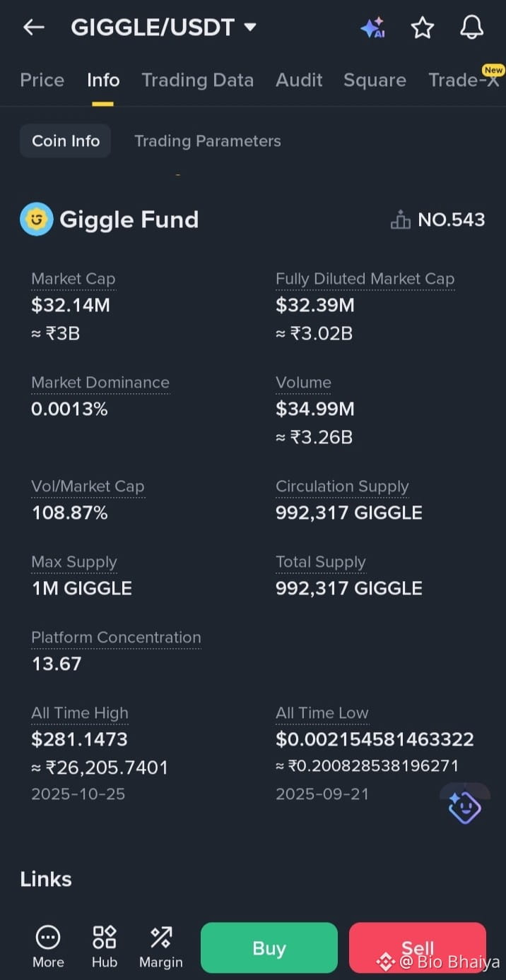Image resolution: width=506 pixels, height=980 pixels.
Task: Tap the Giggle Fund coin logo
Action: [36, 220]
